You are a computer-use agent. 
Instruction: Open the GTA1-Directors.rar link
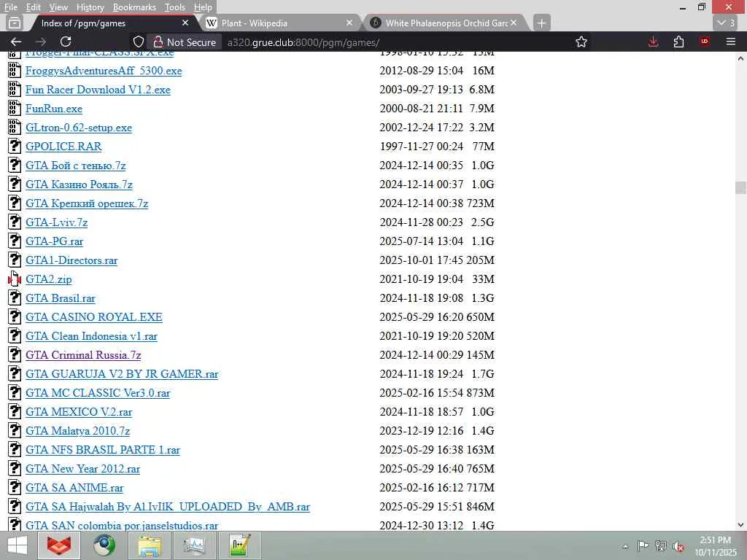click(71, 260)
